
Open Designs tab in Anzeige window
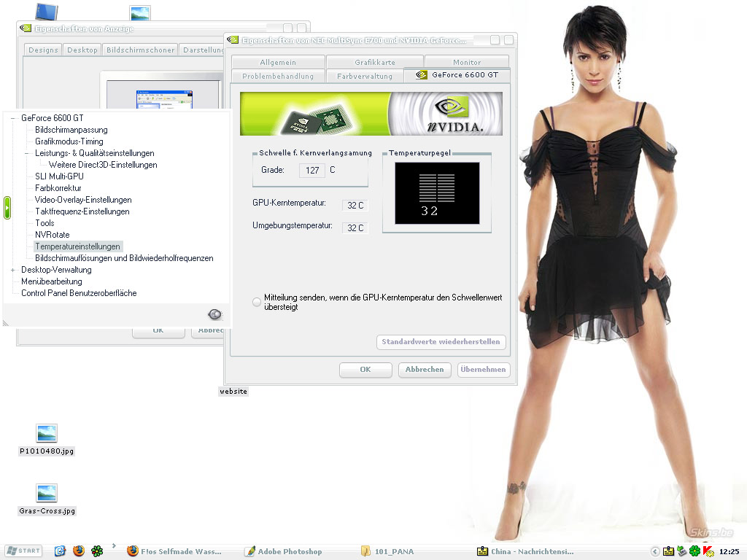coord(43,50)
